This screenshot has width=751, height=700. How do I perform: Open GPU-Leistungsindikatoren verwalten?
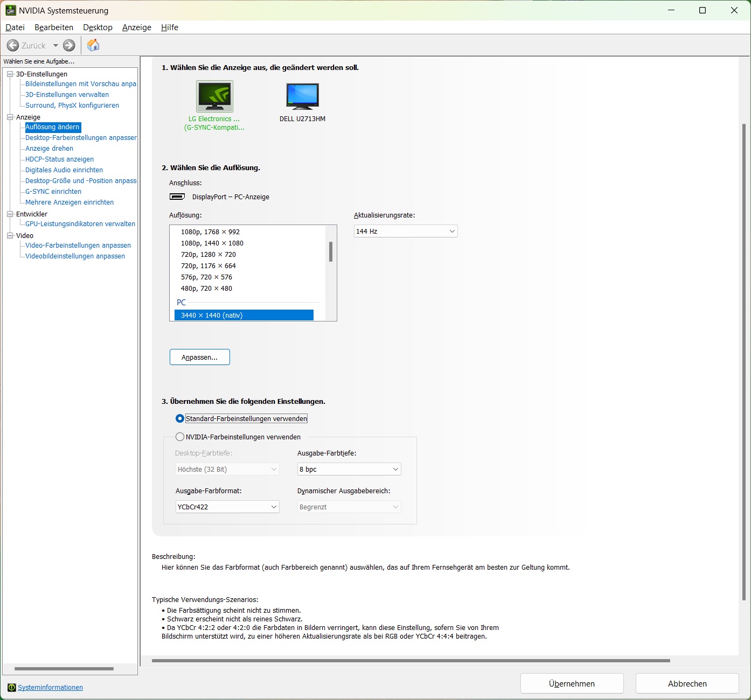(x=80, y=224)
